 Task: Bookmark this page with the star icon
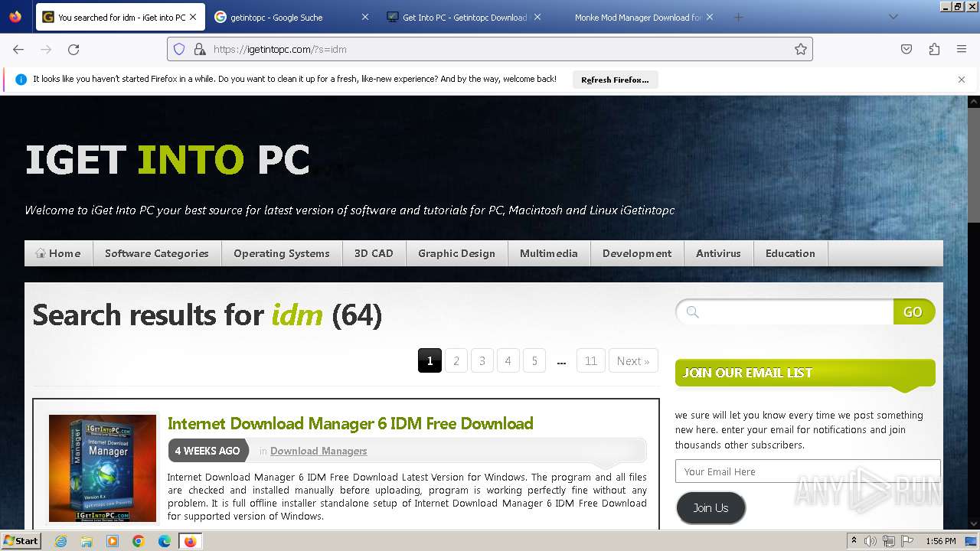[801, 49]
